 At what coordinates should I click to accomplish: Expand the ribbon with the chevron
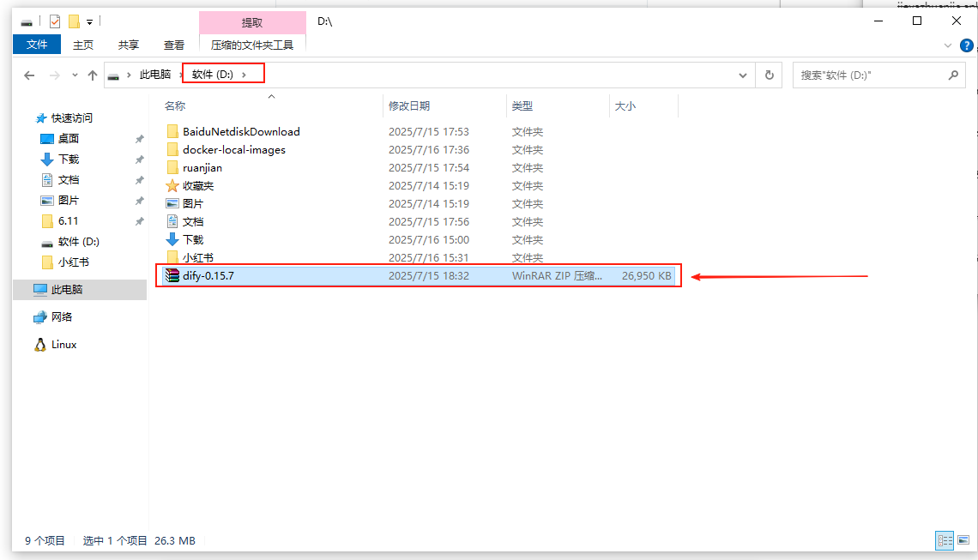948,45
